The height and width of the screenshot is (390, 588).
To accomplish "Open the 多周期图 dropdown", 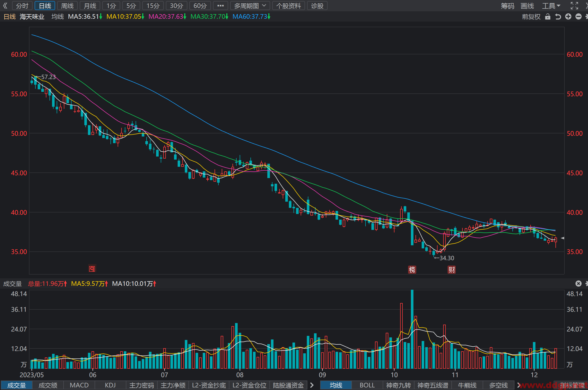I will [250, 6].
